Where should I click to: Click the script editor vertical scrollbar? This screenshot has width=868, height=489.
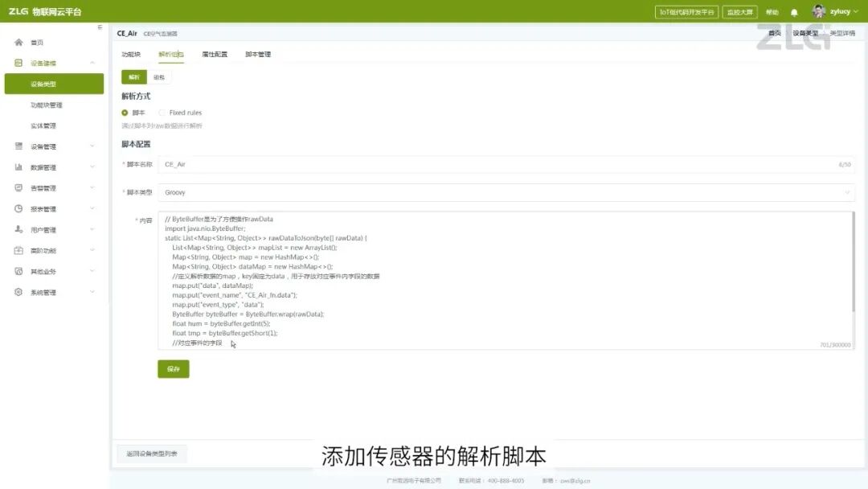(853, 262)
